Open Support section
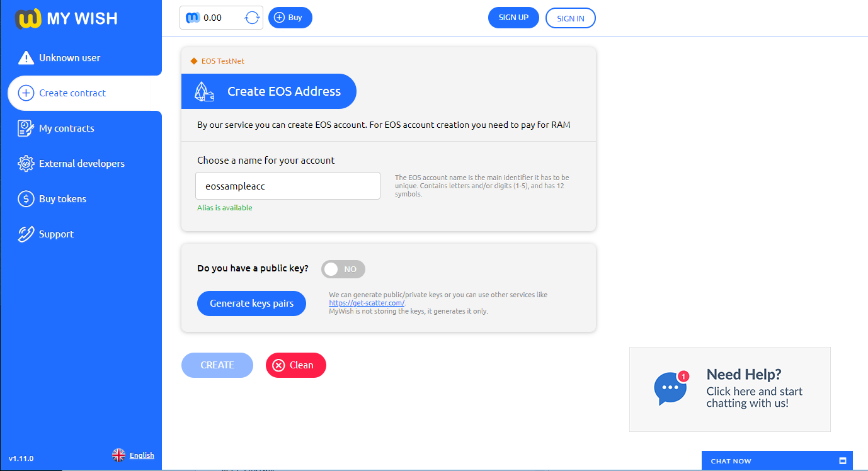Image resolution: width=868 pixels, height=471 pixels. click(81, 234)
